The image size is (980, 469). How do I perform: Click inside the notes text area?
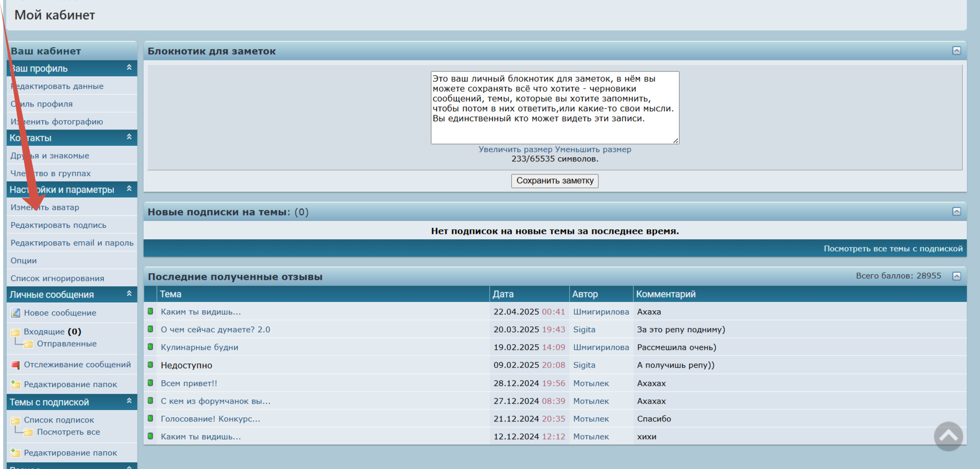pos(555,108)
